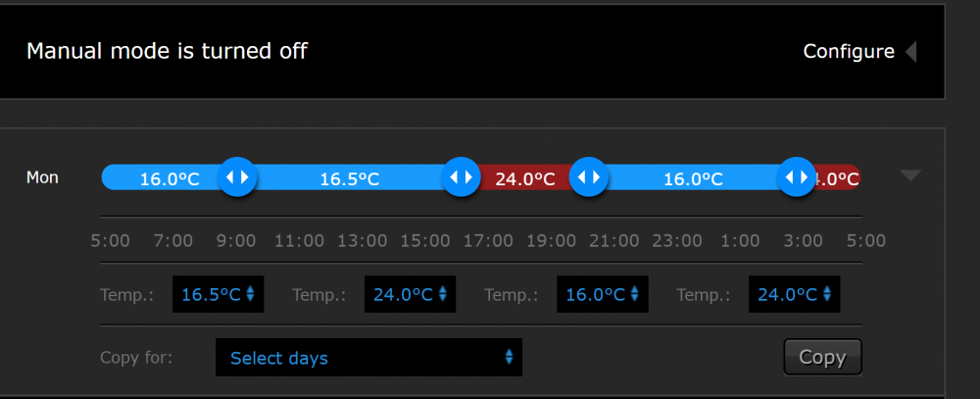980x399 pixels.
Task: Click the slider handle near 3:00
Action: pyautogui.click(x=796, y=177)
